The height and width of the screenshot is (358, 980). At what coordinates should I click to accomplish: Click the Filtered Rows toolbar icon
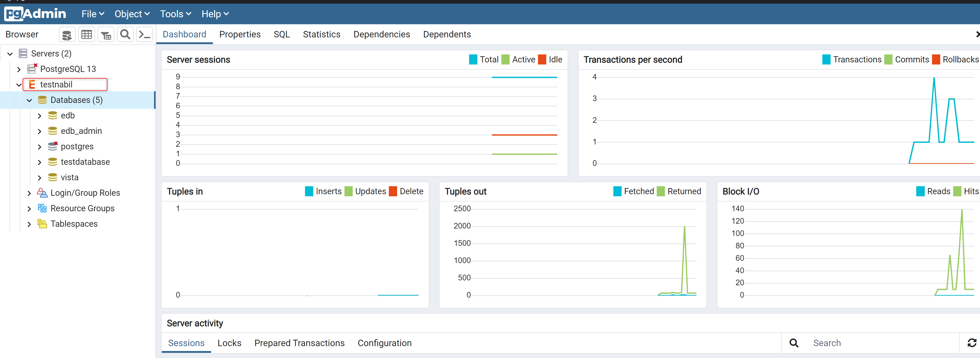point(106,35)
